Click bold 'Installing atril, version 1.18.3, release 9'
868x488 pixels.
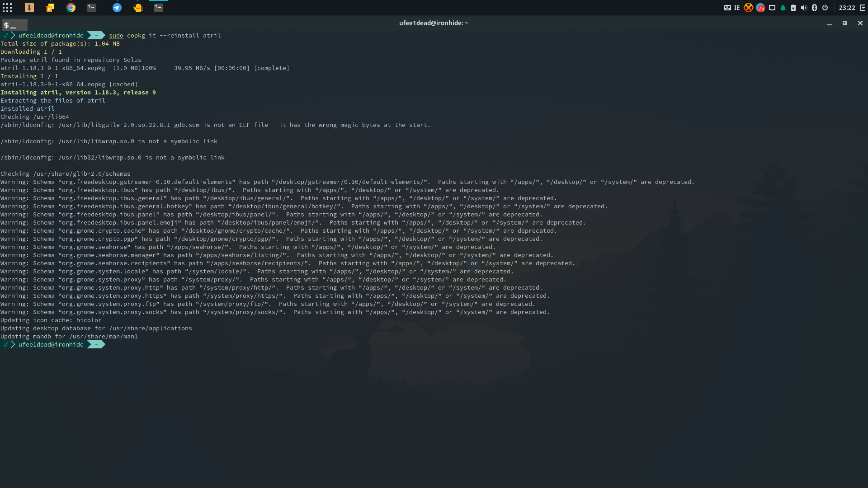78,93
